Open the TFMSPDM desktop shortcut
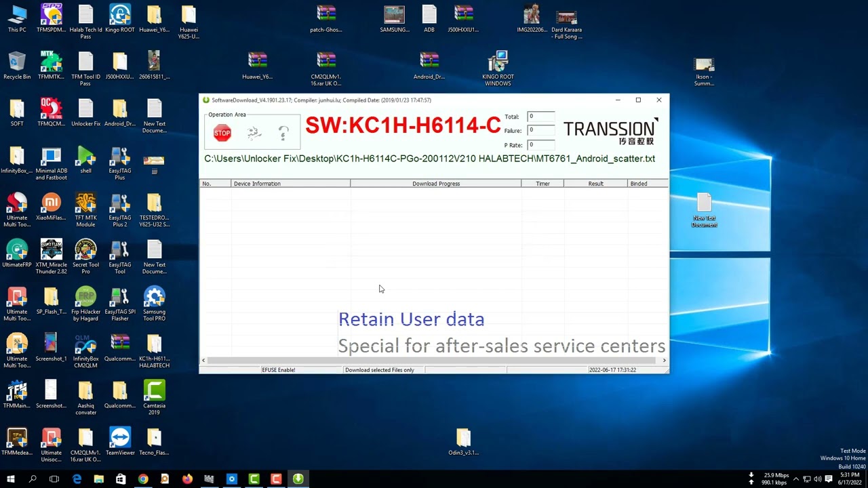The width and height of the screenshot is (868, 488). [52, 19]
